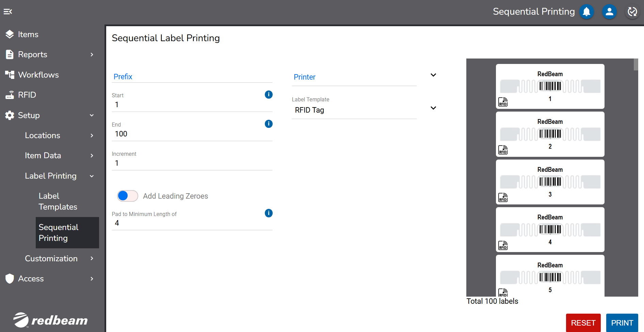Viewport: 644px width, 332px height.
Task: Toggle Add Leading Zeroes switch
Action: point(127,196)
